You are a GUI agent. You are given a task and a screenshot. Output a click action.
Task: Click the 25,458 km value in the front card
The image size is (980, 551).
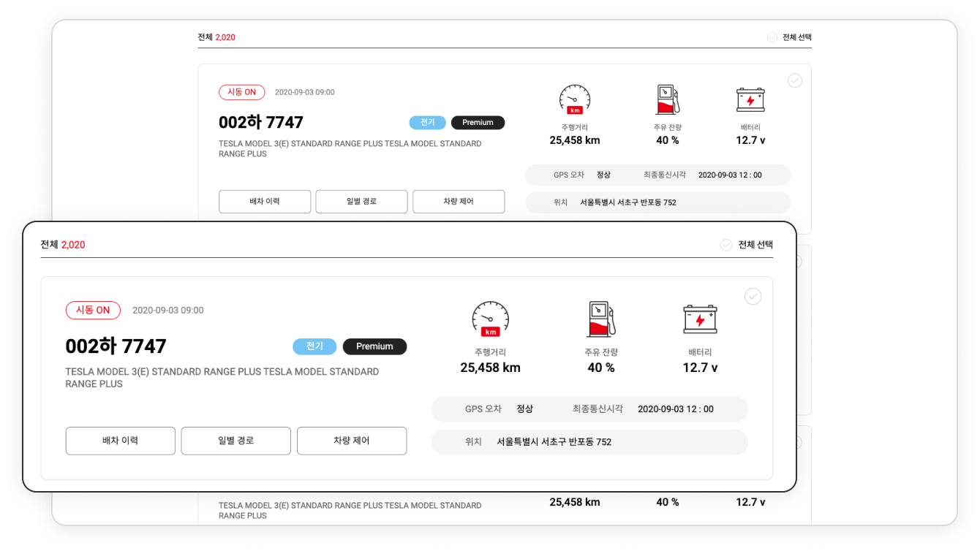coord(490,368)
